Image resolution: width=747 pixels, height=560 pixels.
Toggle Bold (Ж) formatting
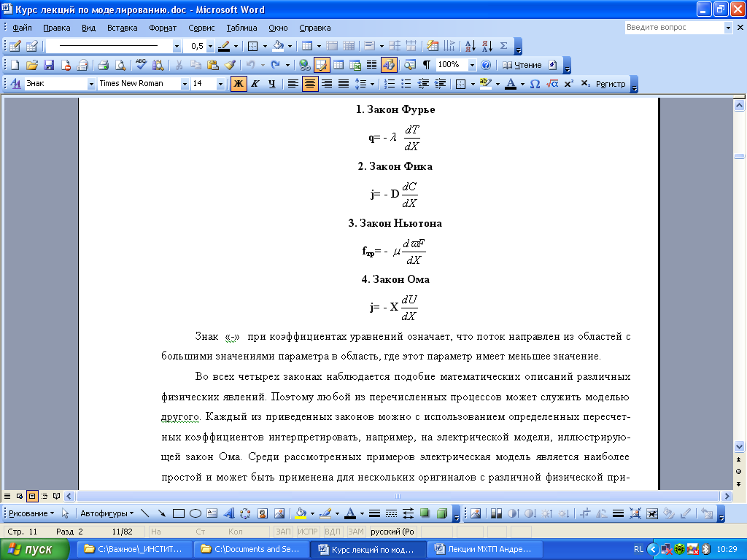click(x=239, y=84)
